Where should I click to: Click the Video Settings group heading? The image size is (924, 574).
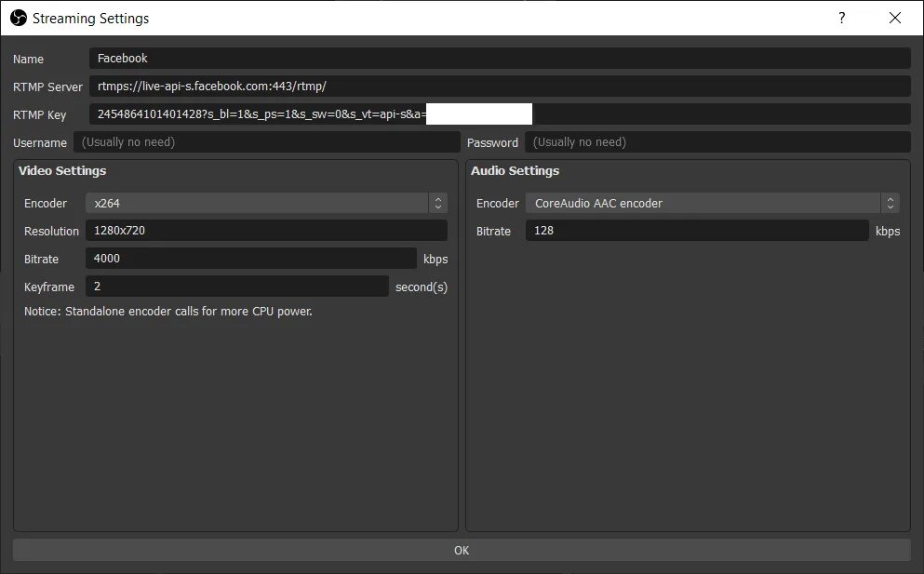[62, 171]
